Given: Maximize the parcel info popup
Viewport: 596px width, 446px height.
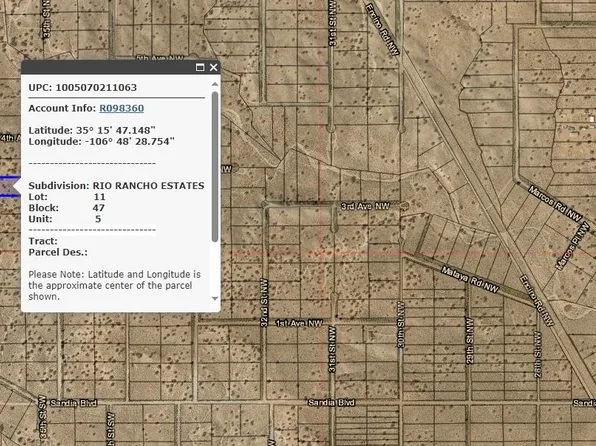Looking at the screenshot, I should point(200,68).
